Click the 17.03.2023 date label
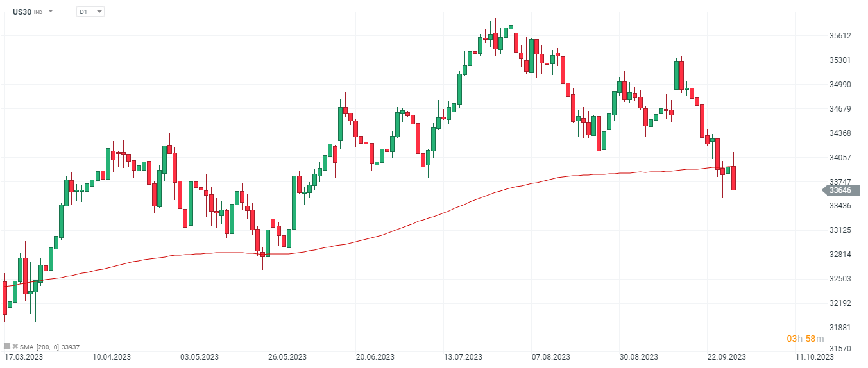The height and width of the screenshot is (368, 868). (x=23, y=357)
